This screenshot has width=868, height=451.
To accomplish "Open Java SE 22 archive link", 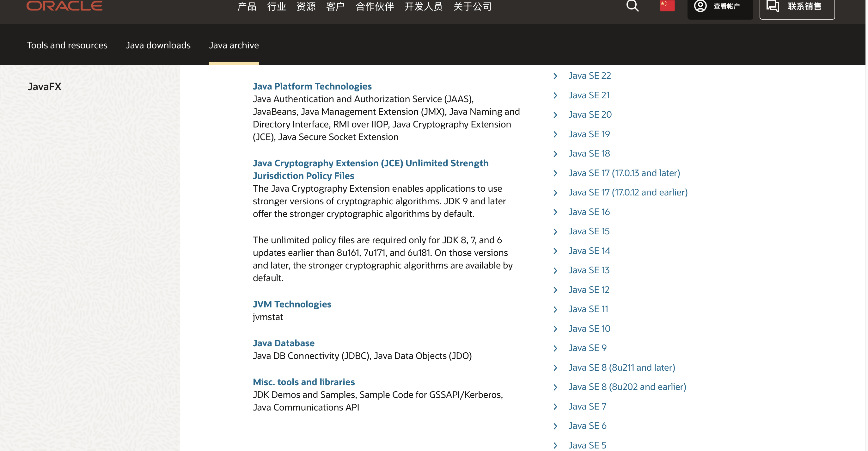I will (589, 76).
